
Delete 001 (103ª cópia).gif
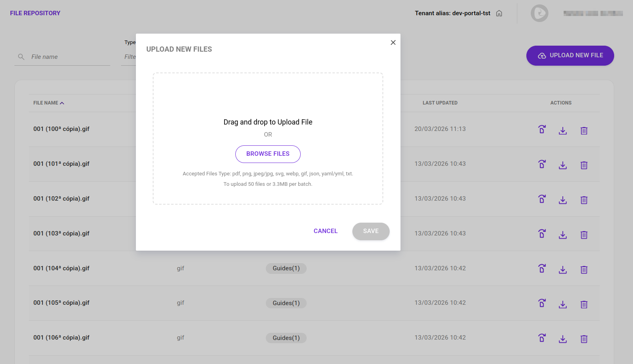click(x=584, y=235)
